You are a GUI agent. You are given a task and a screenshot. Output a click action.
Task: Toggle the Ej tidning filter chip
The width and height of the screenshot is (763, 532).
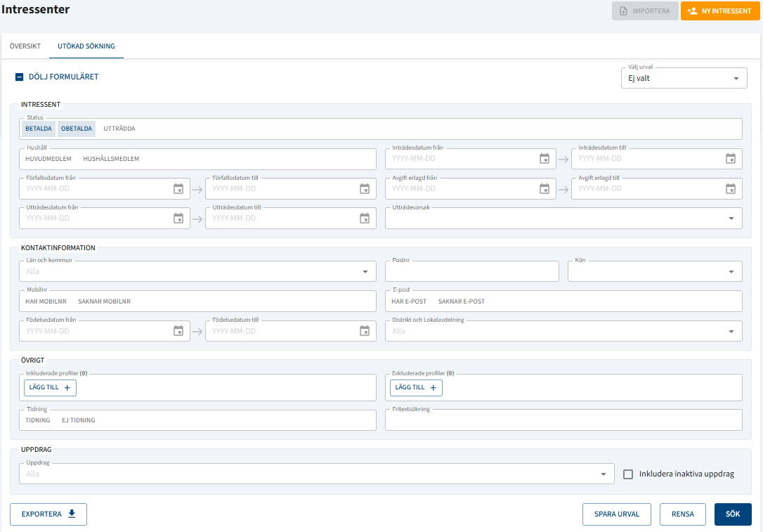pyautogui.click(x=79, y=420)
